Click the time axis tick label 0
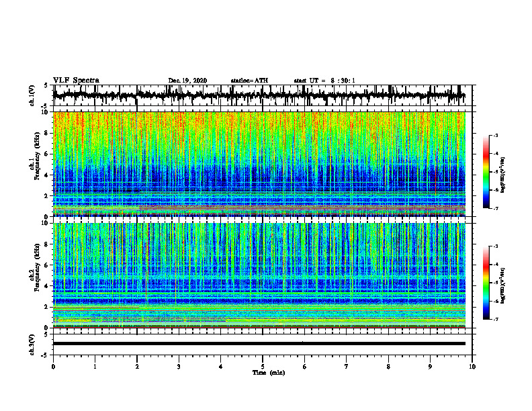532x411 pixels. pos(53,367)
